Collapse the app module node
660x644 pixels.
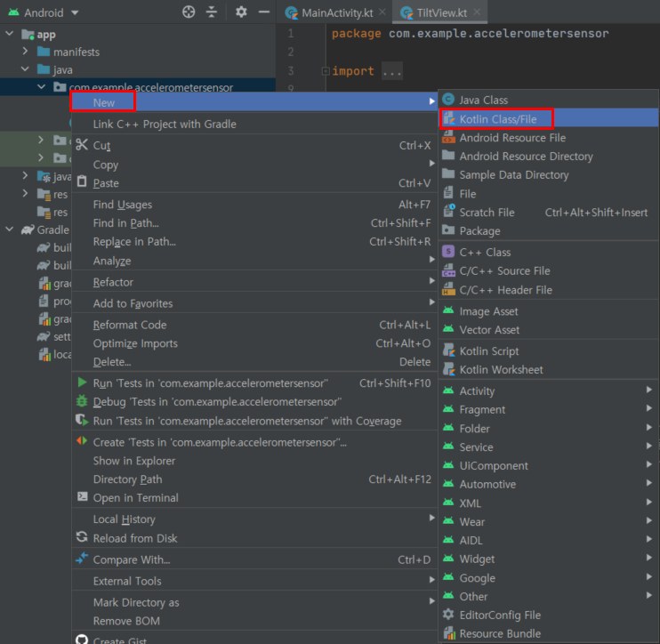(x=10, y=33)
